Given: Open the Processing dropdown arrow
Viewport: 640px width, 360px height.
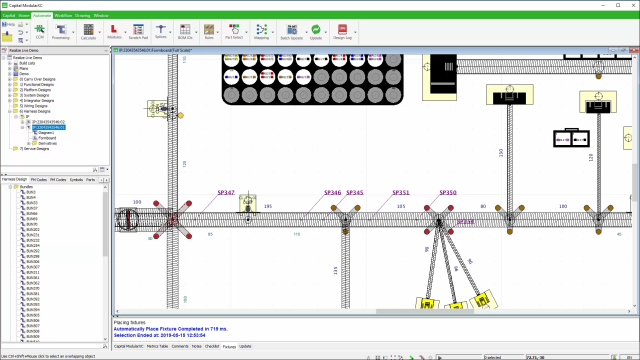Looking at the screenshot, I should click(73, 32).
